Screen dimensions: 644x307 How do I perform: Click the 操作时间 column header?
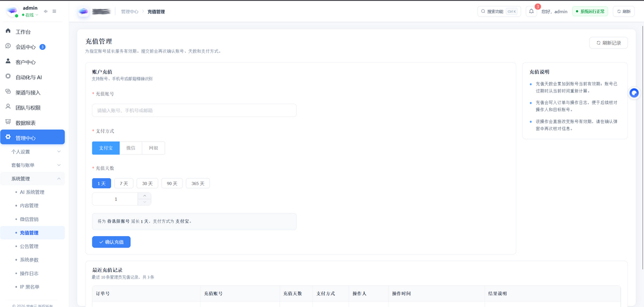click(437, 294)
